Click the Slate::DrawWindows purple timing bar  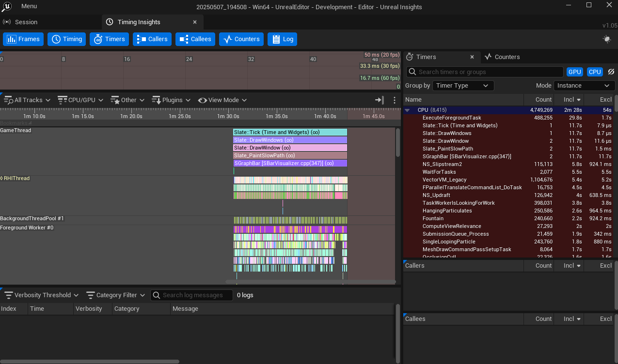tap(290, 140)
